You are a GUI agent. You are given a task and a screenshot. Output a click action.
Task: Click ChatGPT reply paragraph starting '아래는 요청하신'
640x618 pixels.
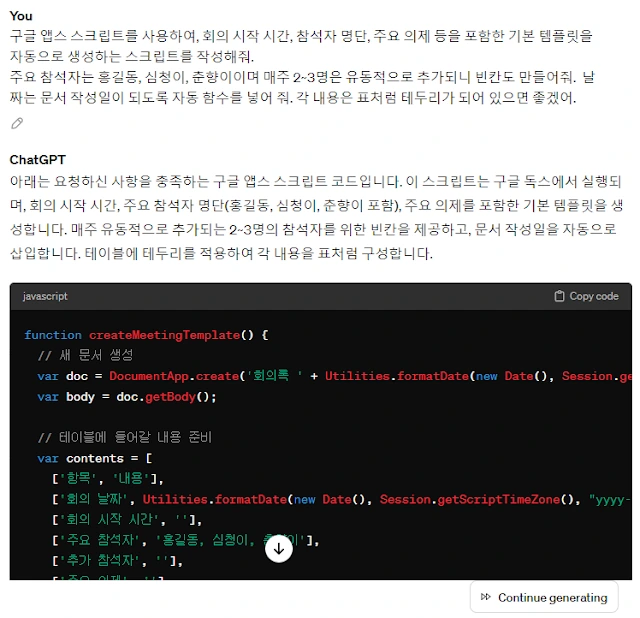tap(317, 217)
